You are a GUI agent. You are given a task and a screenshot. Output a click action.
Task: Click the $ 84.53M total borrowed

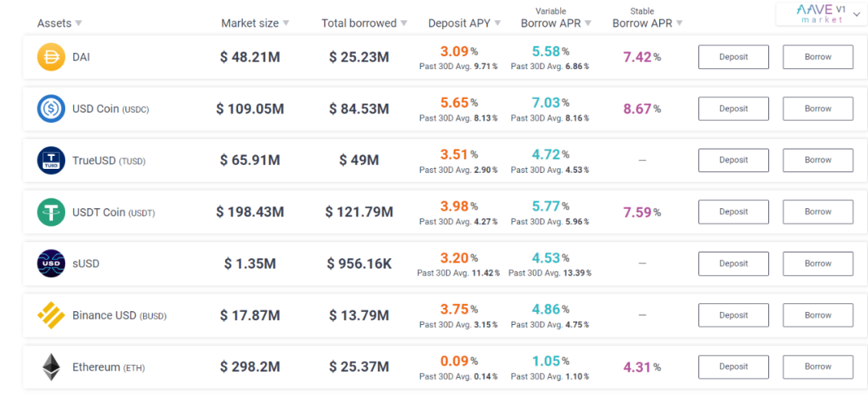tap(358, 109)
